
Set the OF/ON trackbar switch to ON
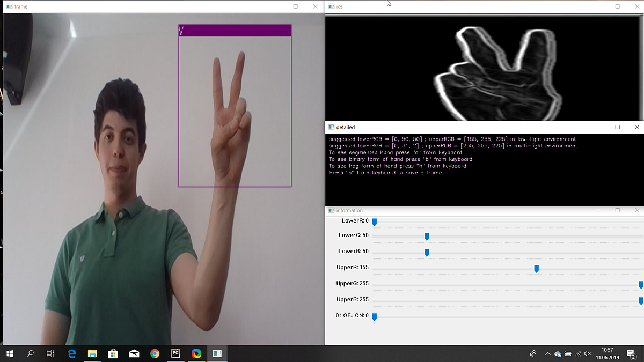point(374,317)
